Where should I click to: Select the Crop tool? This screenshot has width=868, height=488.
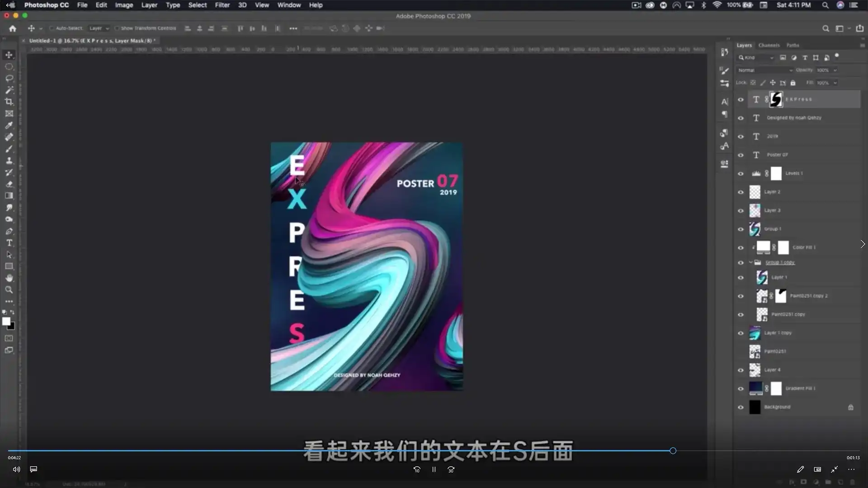tap(9, 101)
